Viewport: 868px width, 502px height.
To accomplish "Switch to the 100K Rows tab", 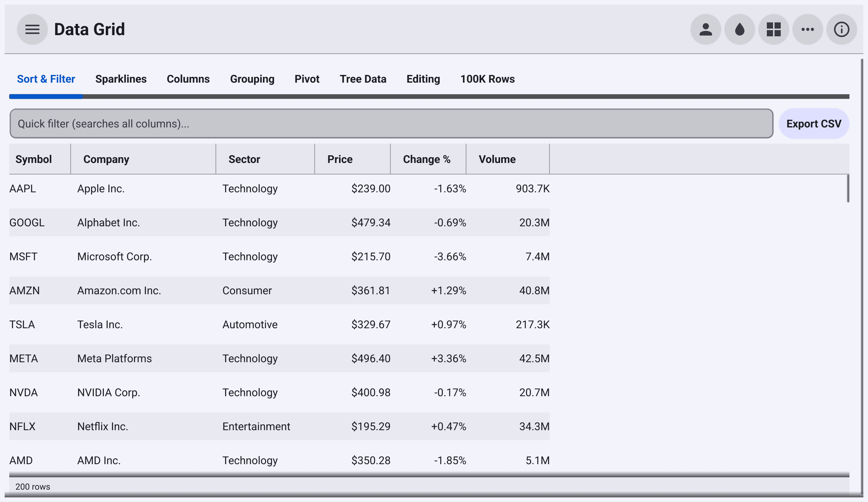I will (487, 79).
